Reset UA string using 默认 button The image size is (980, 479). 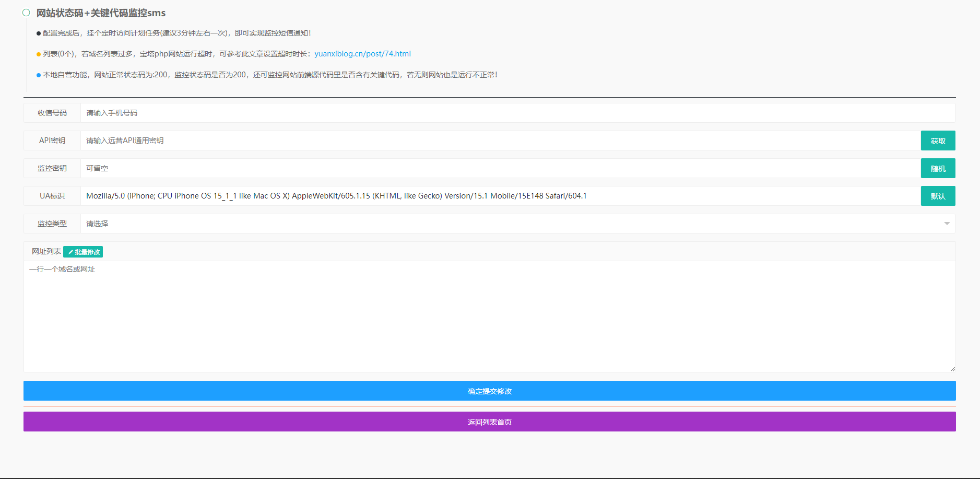(938, 196)
